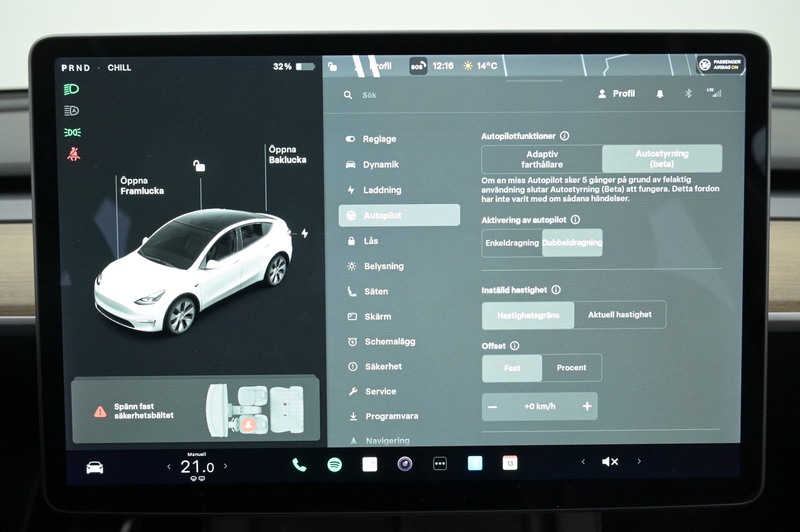Viewport: 800px width, 532px height.
Task: Click the three-dots app launcher icon
Action: [440, 464]
